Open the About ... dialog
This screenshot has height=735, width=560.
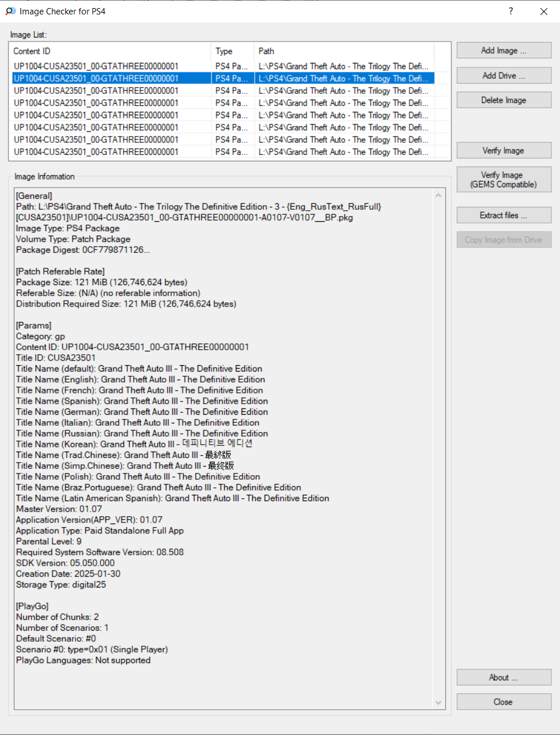[x=504, y=677]
